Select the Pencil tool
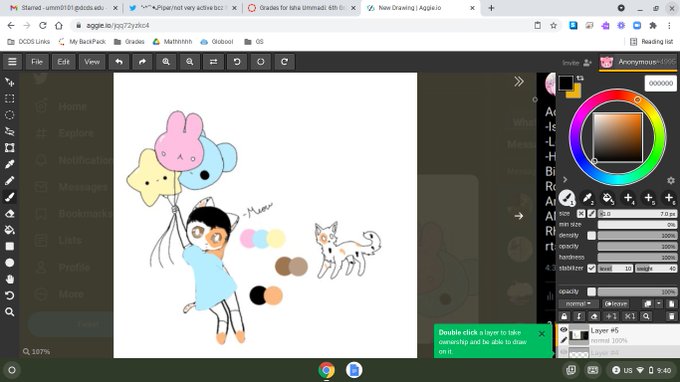This screenshot has width=680, height=382. tap(10, 180)
